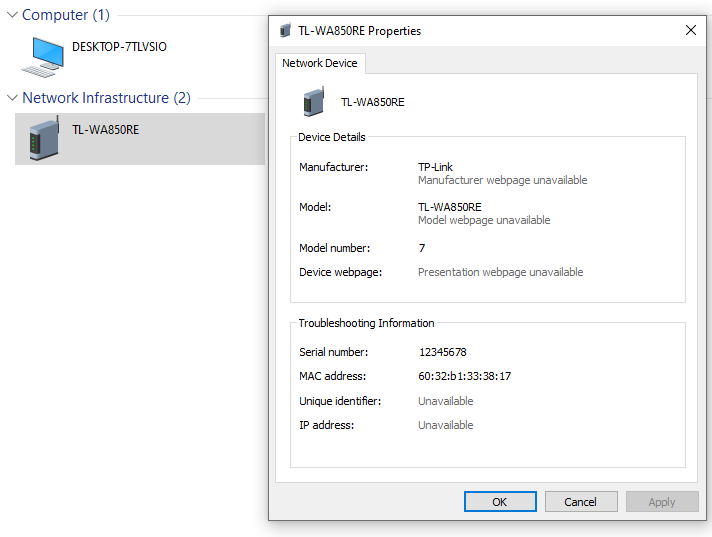This screenshot has height=537, width=712.
Task: Click the serial number 12345678
Action: tap(443, 352)
